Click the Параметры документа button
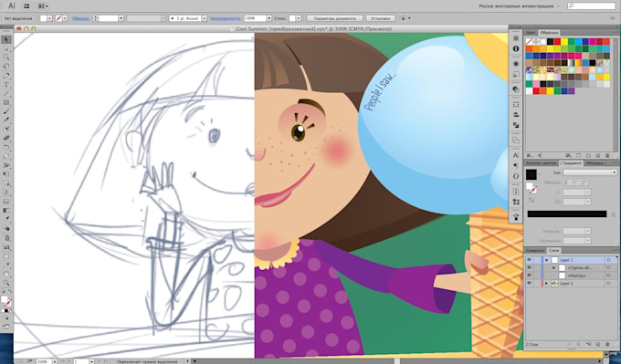This screenshot has width=621, height=364. tap(334, 18)
